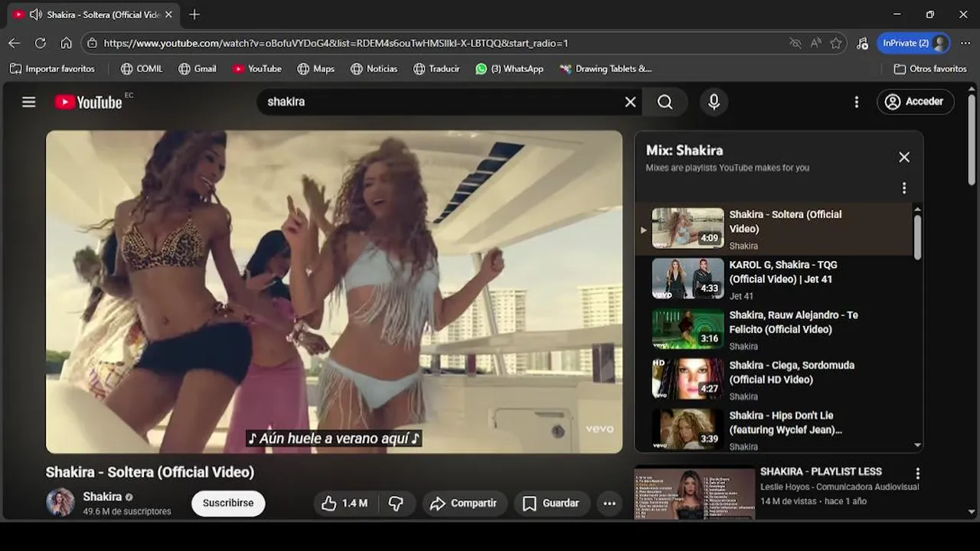The image size is (980, 551).
Task: Open Importar favoritos bookmark
Action: click(52, 69)
